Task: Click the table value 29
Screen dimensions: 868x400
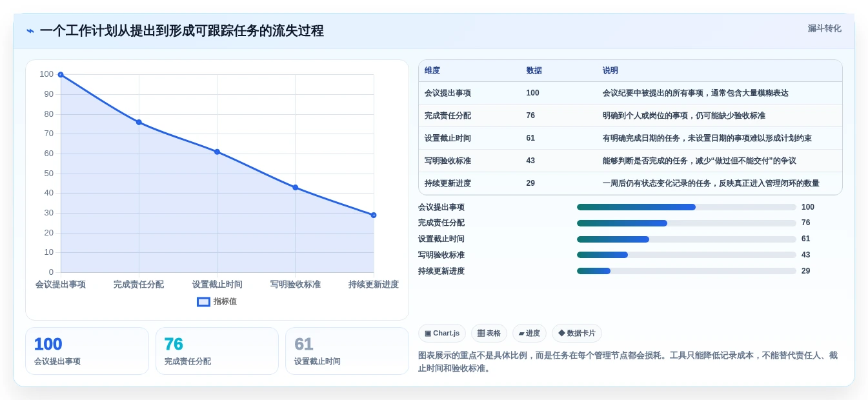Action: click(x=530, y=183)
